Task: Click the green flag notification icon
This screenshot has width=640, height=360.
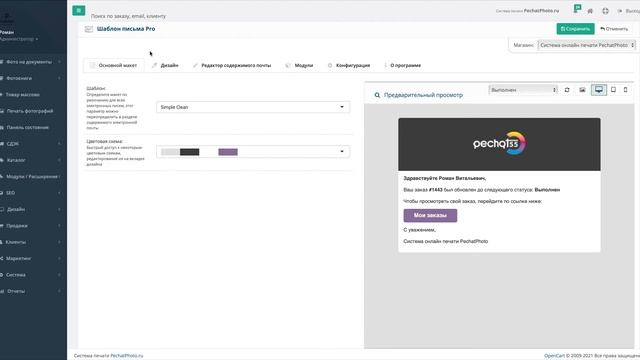Action: [577, 9]
